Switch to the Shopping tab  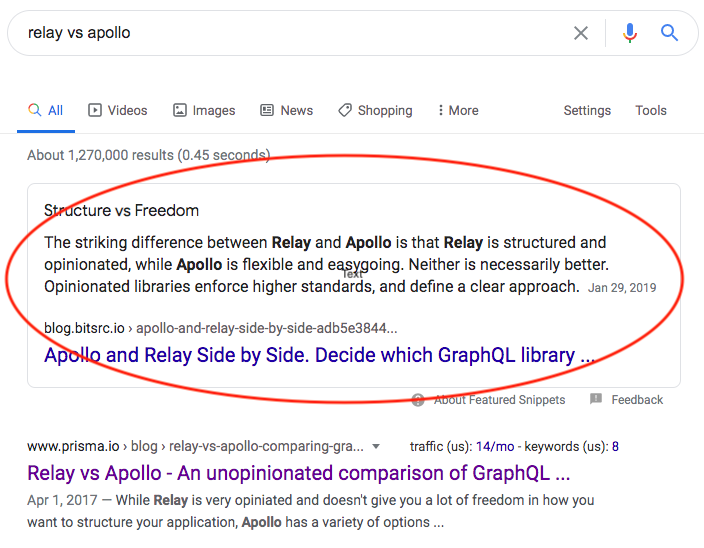point(375,110)
